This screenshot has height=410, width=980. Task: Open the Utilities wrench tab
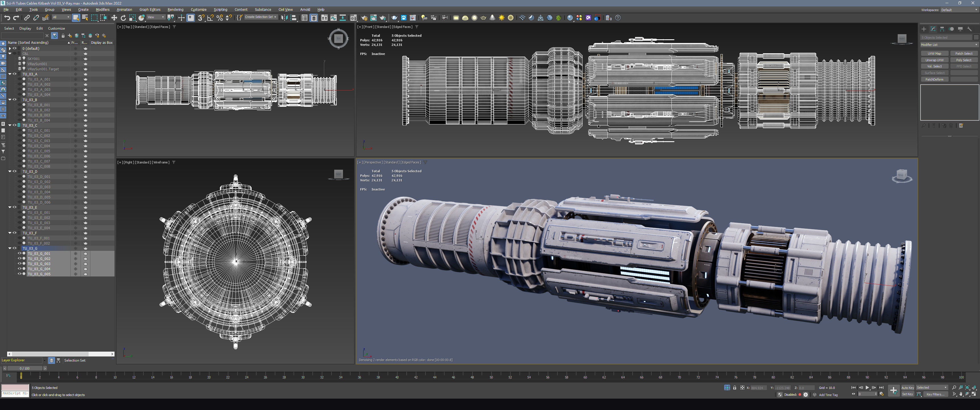click(x=969, y=29)
